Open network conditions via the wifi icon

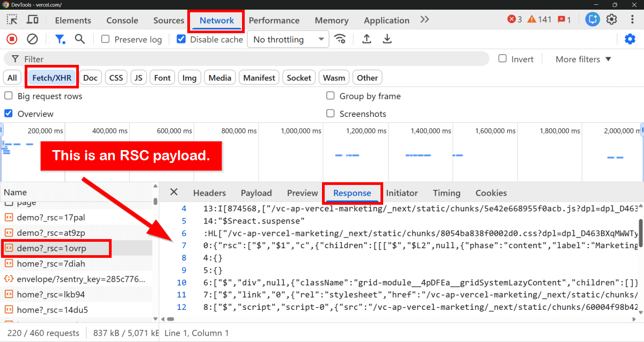340,39
